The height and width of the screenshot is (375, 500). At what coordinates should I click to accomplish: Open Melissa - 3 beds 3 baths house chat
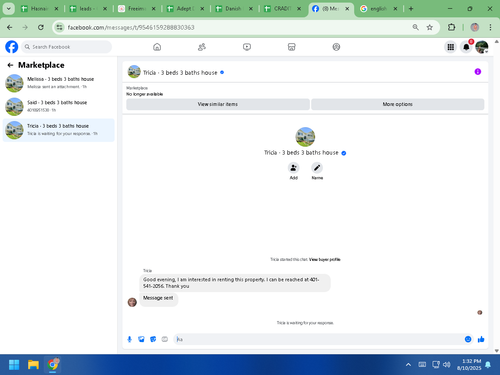[x=59, y=83]
